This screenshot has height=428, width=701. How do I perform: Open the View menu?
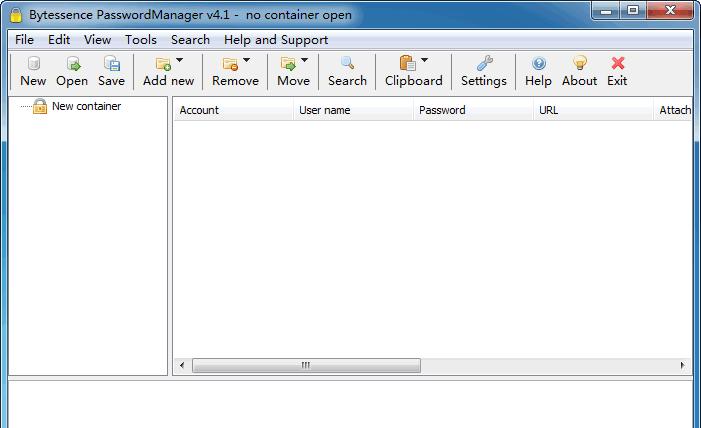click(97, 40)
